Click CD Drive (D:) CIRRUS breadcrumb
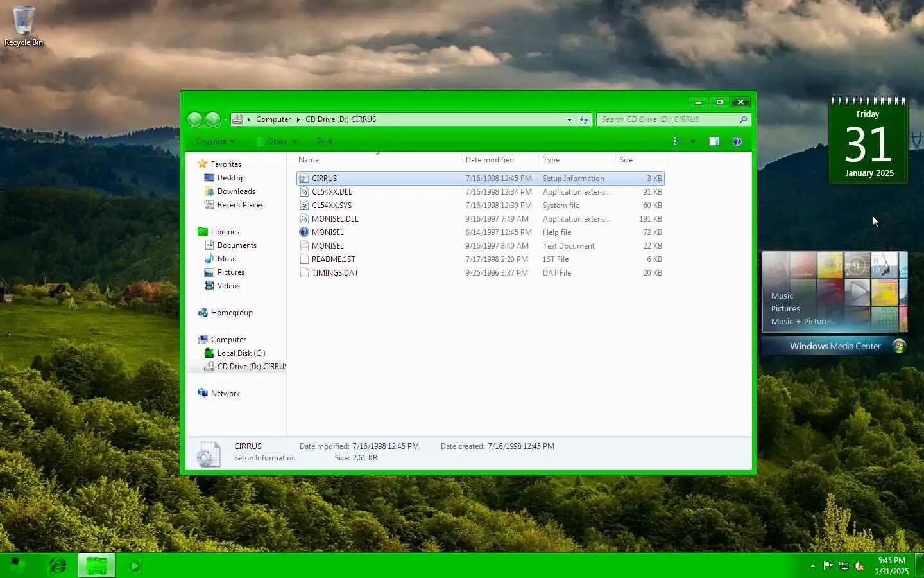Image resolution: width=924 pixels, height=578 pixels. pyautogui.click(x=341, y=119)
